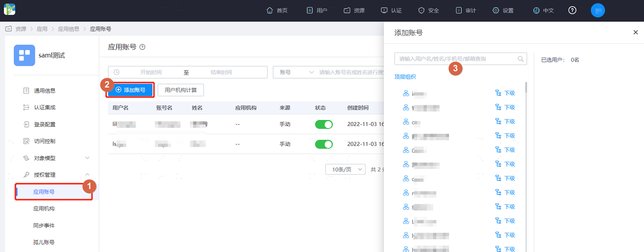
Task: Click the saml测试 application name
Action: (52, 55)
